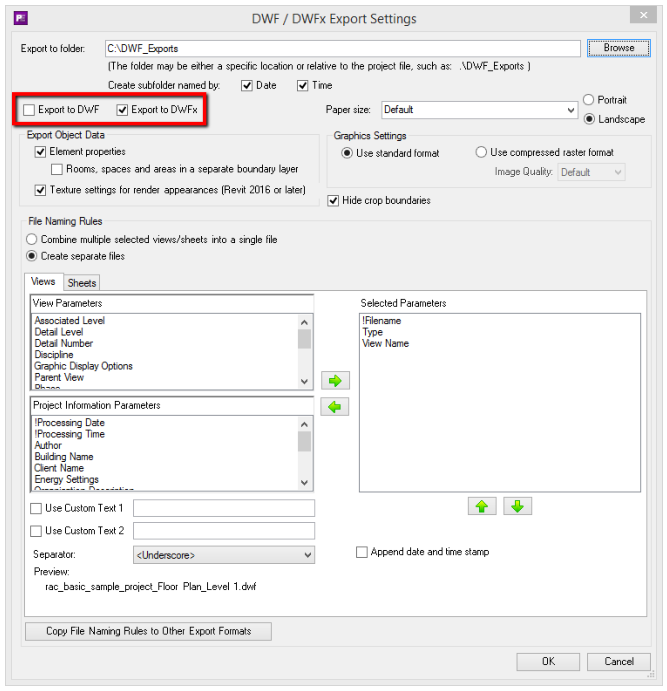Select Associated Level in View Parameters

point(70,321)
